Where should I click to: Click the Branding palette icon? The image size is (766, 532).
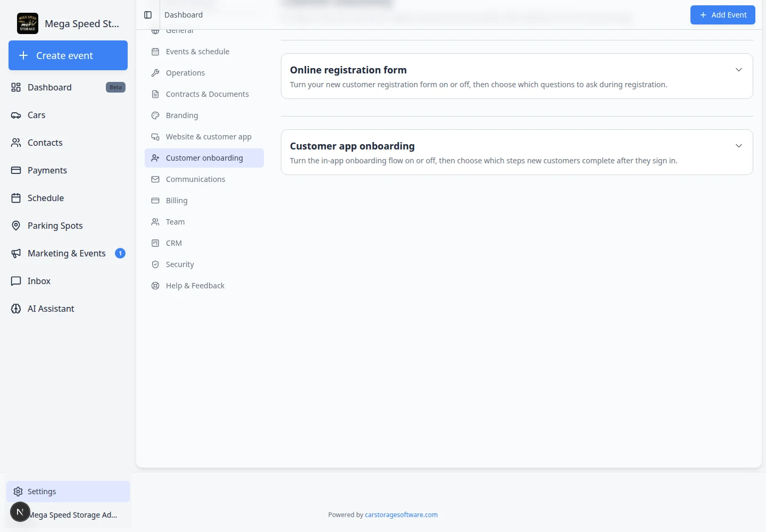pos(155,115)
